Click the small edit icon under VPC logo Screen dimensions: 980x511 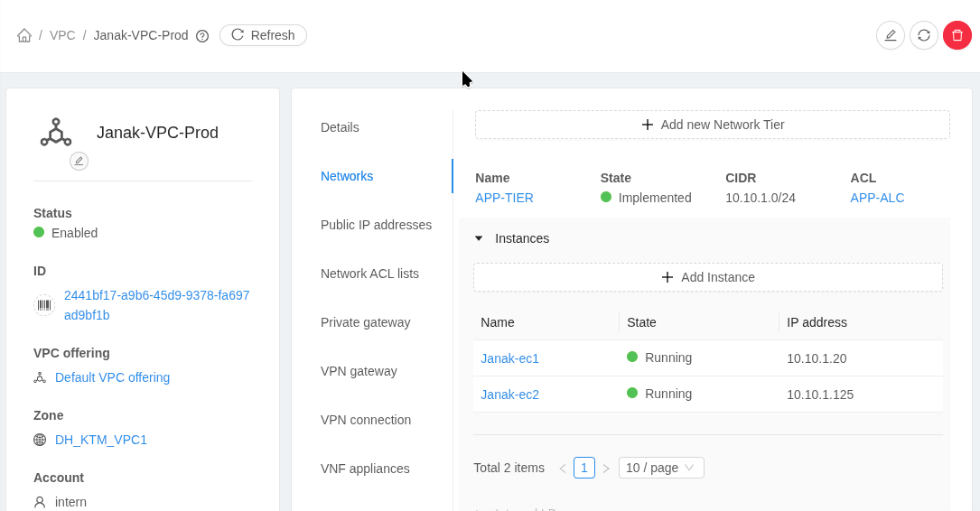click(79, 161)
